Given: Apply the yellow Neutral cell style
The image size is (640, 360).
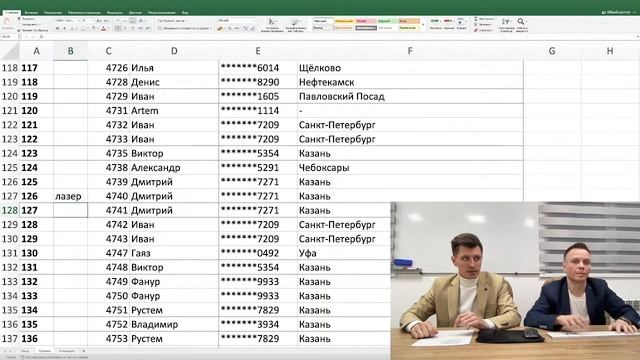Looking at the screenshot, I should point(344,21).
